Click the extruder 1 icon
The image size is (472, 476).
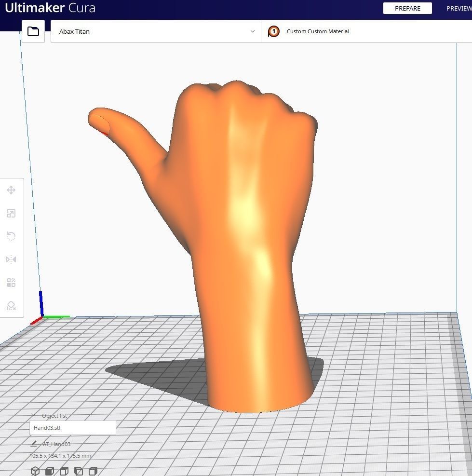(x=273, y=31)
